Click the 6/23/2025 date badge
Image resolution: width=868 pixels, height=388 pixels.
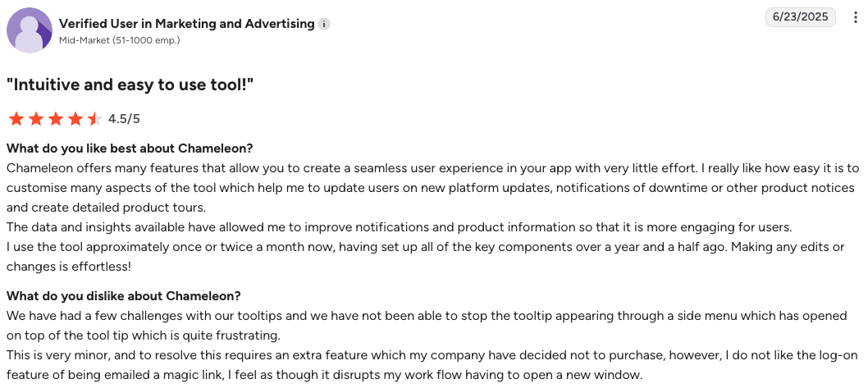pos(801,17)
